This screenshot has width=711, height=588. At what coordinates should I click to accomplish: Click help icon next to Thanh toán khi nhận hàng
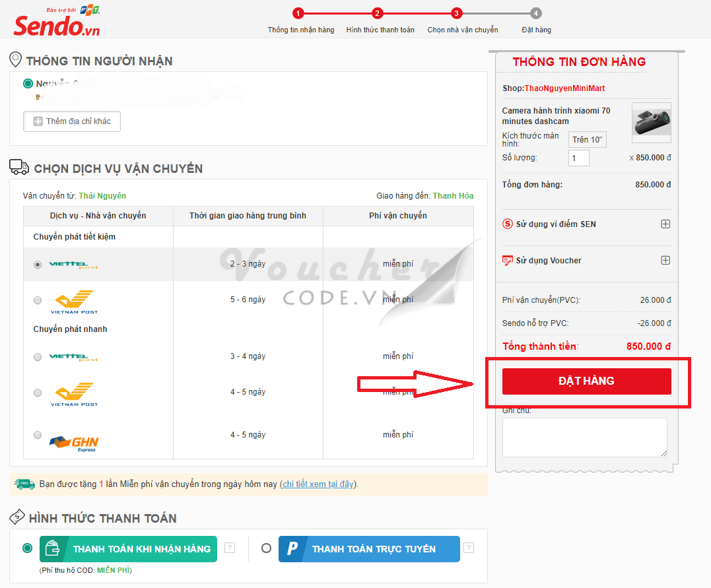230,548
